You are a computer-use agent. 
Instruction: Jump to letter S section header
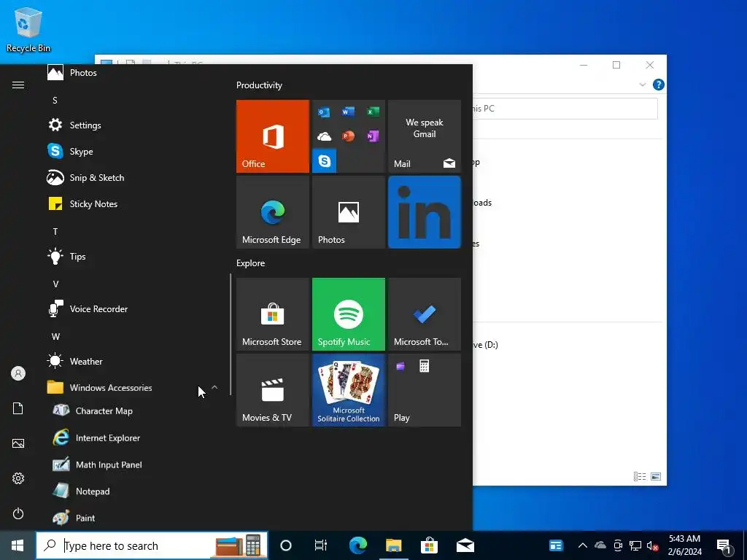tap(55, 101)
